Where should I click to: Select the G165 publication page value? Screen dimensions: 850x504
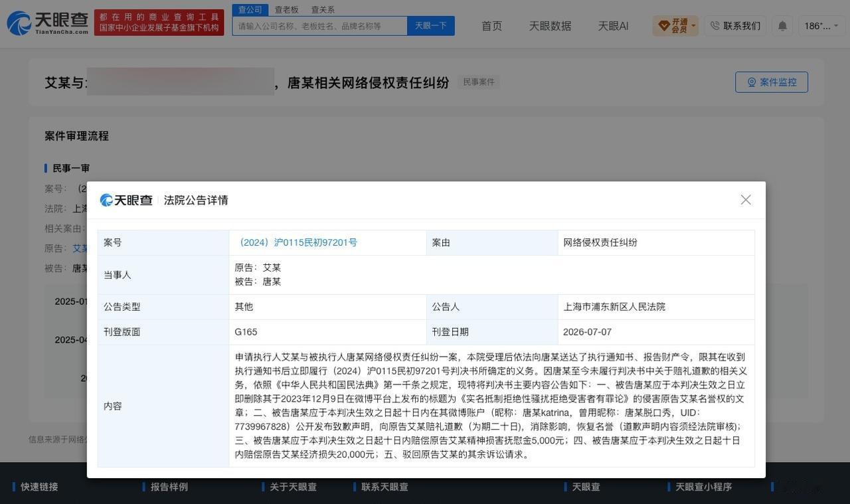coord(246,332)
